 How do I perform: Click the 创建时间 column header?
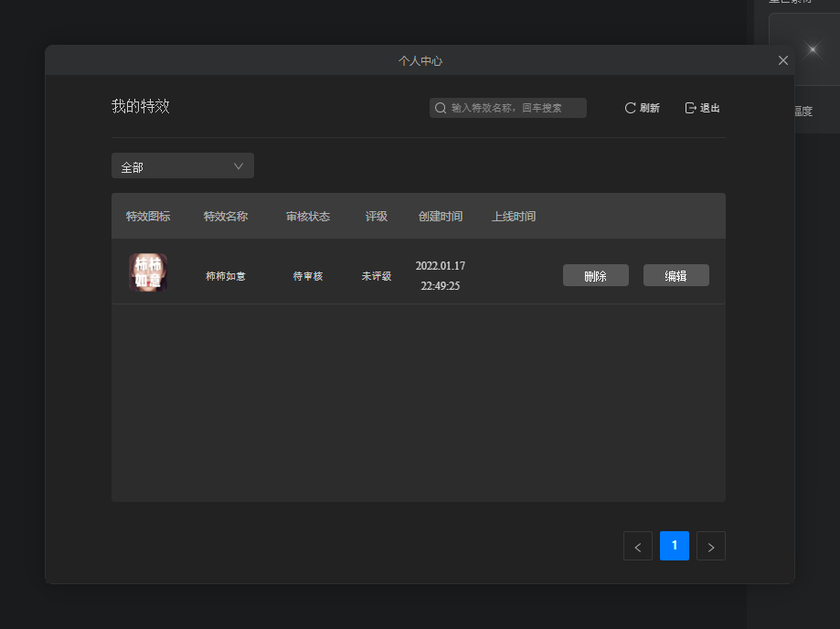441,217
